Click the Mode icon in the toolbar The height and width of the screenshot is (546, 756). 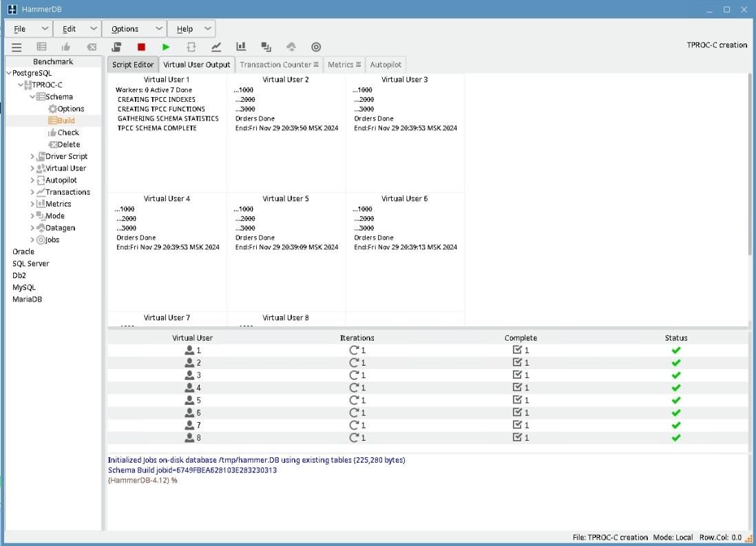coord(266,47)
